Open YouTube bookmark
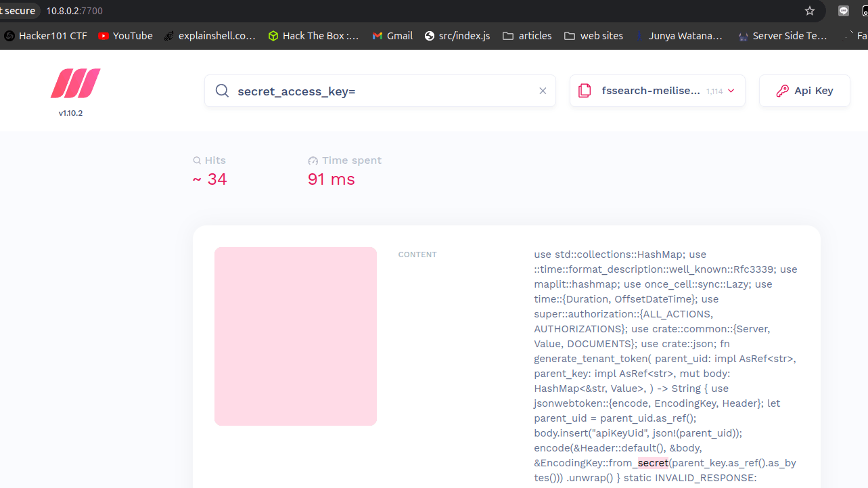The width and height of the screenshot is (868, 488). [x=125, y=36]
